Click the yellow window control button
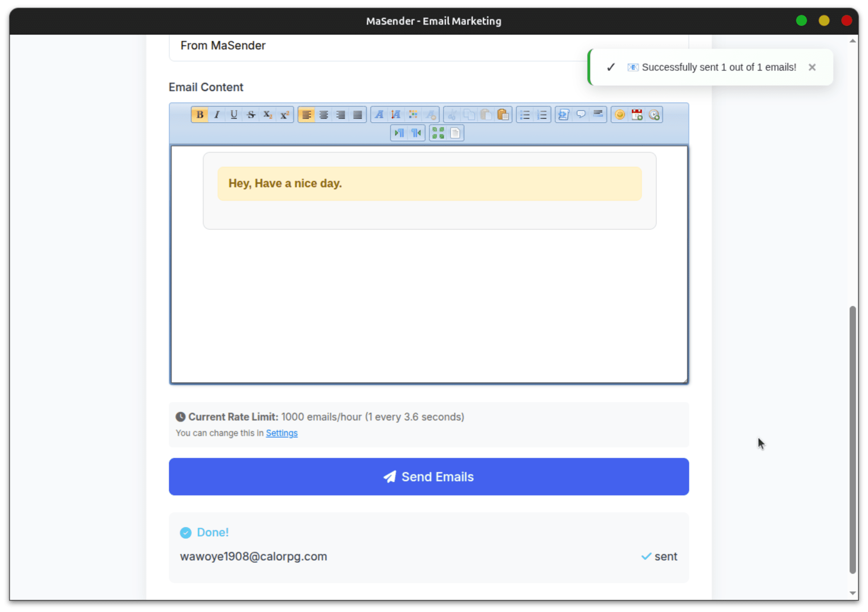Viewport: 868px width, 612px height. click(824, 21)
